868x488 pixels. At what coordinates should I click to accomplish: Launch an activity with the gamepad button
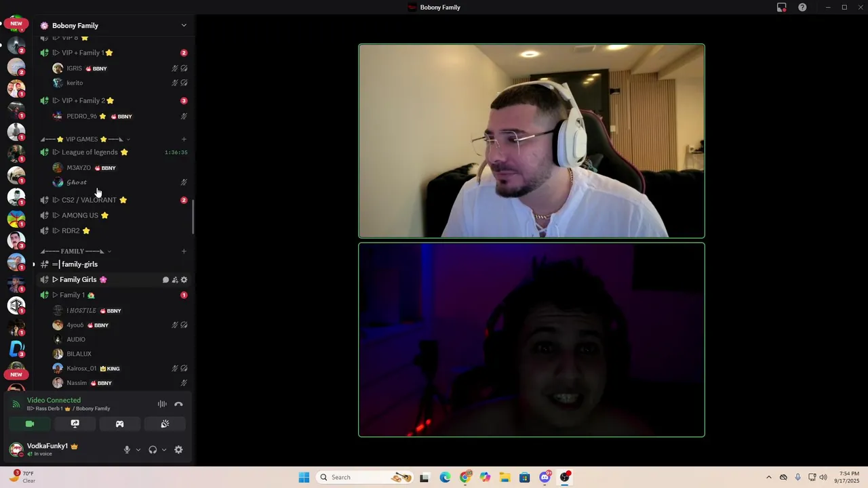tap(120, 424)
